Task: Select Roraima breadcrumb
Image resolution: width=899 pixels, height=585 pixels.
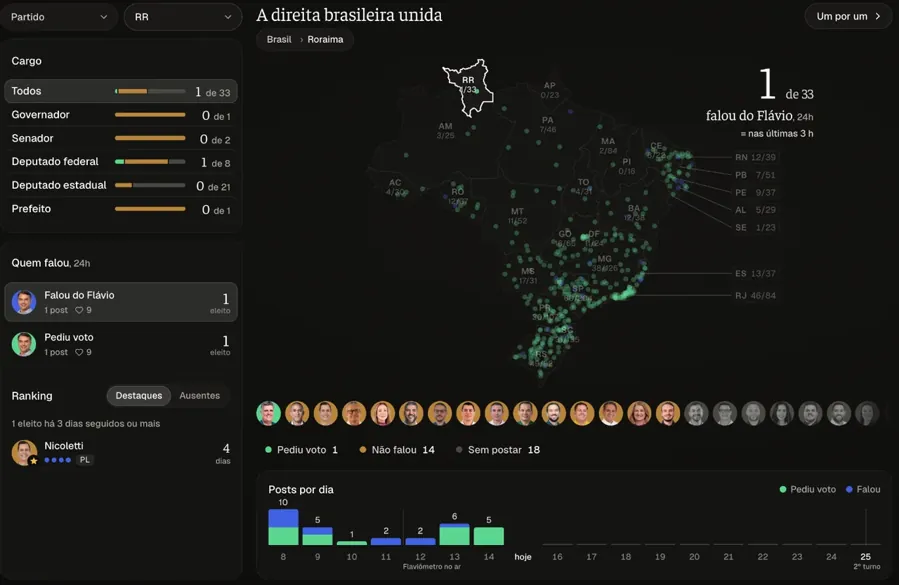Action: coord(325,40)
